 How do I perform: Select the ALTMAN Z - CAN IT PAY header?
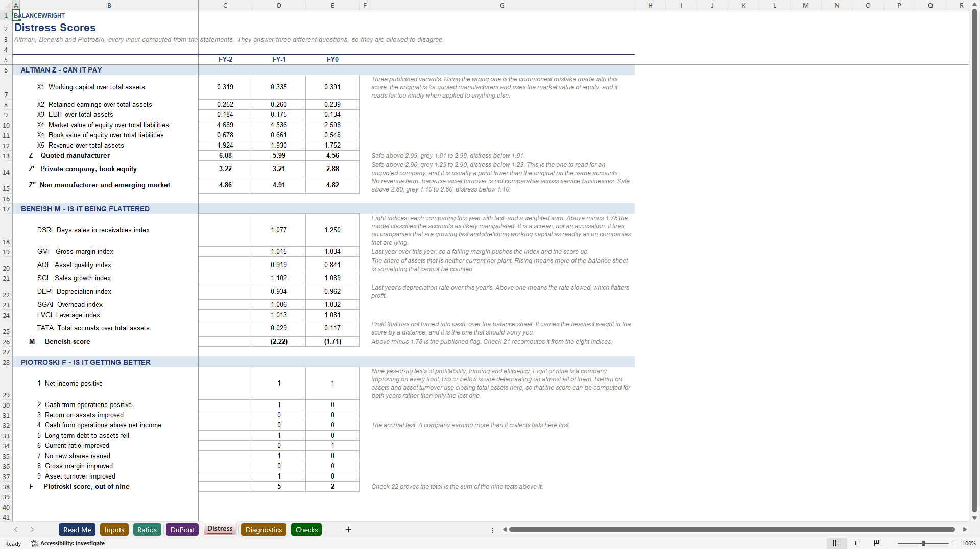61,70
